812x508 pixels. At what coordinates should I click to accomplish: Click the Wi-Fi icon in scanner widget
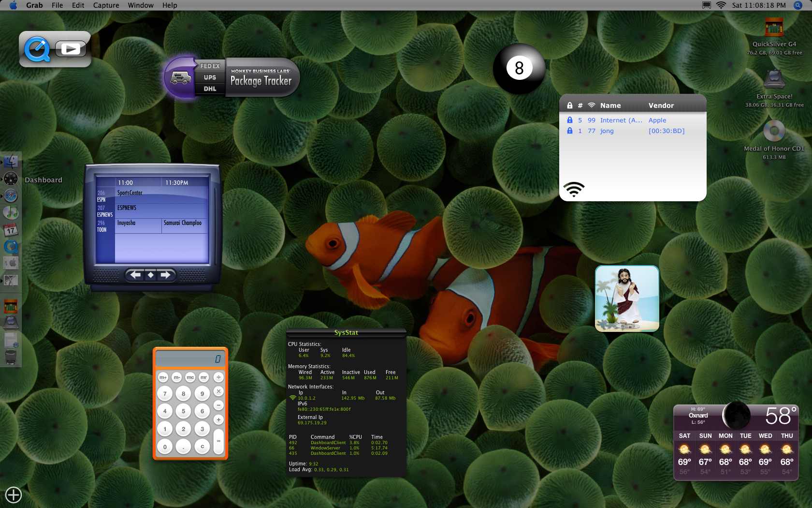click(x=574, y=189)
